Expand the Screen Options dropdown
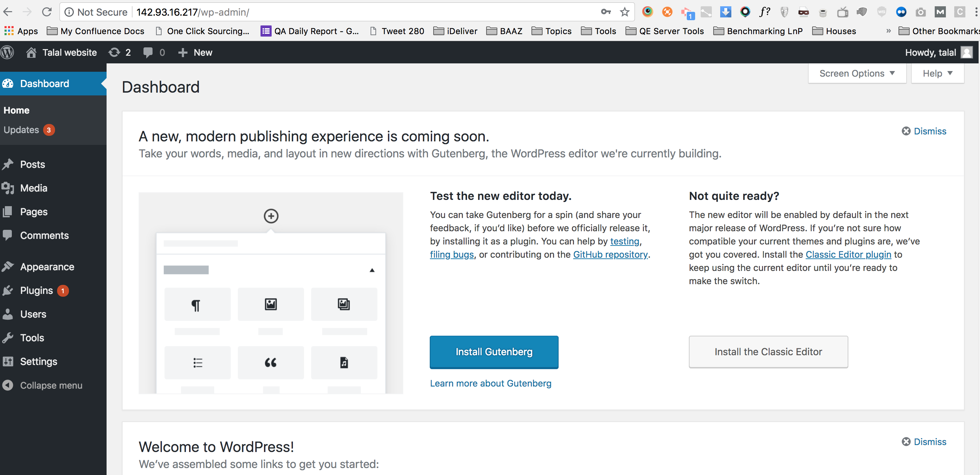Screen dimensions: 980x475 pyautogui.click(x=857, y=73)
